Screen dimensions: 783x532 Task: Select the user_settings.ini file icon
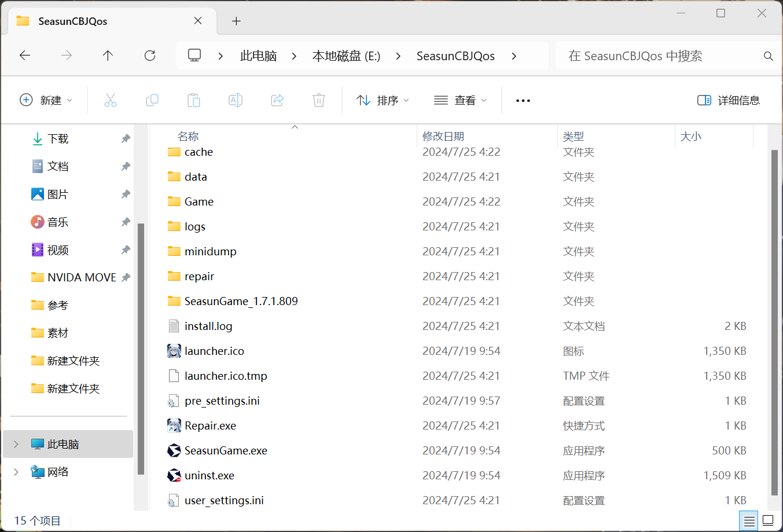(173, 500)
